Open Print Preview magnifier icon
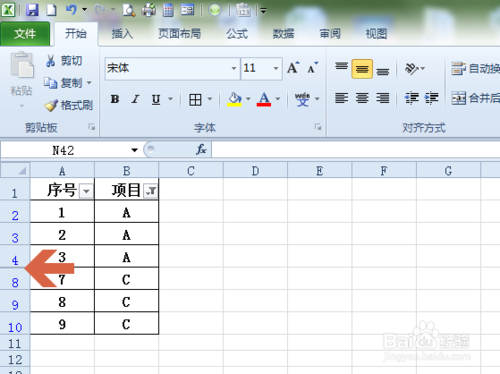 [x=129, y=10]
